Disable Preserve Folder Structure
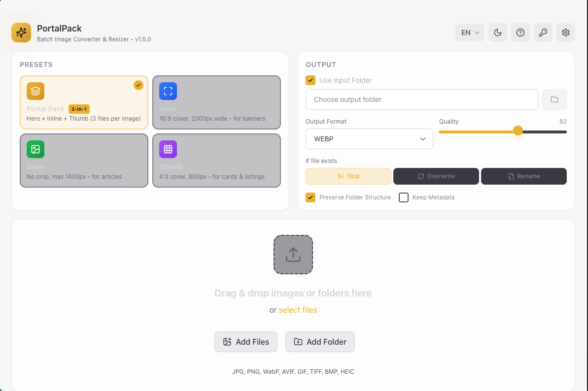This screenshot has height=391, width=588. (310, 197)
